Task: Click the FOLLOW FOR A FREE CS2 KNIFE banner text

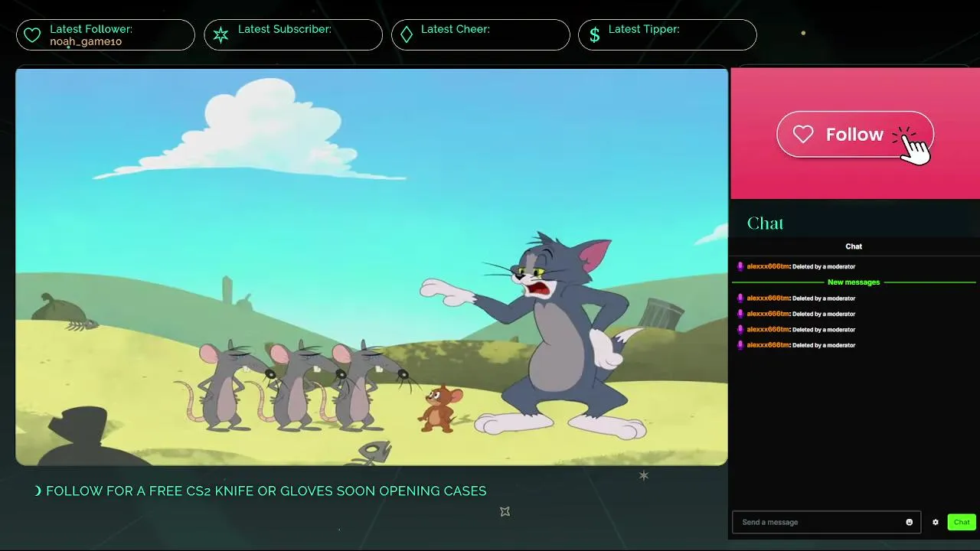Action: point(266,491)
